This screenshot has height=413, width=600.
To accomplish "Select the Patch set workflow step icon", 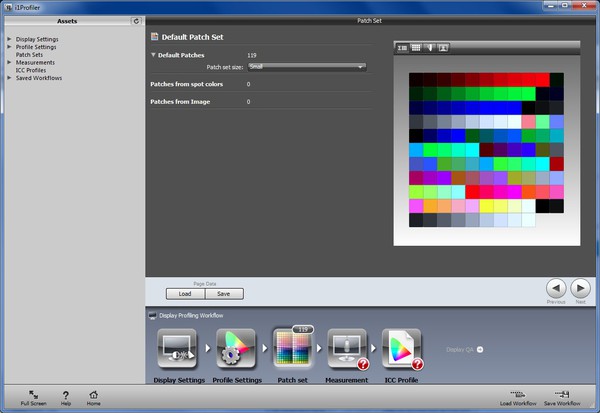I will click(x=292, y=348).
